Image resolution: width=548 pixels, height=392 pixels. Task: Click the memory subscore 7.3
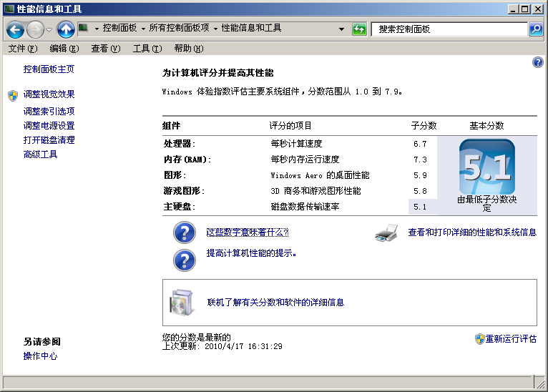(x=420, y=160)
